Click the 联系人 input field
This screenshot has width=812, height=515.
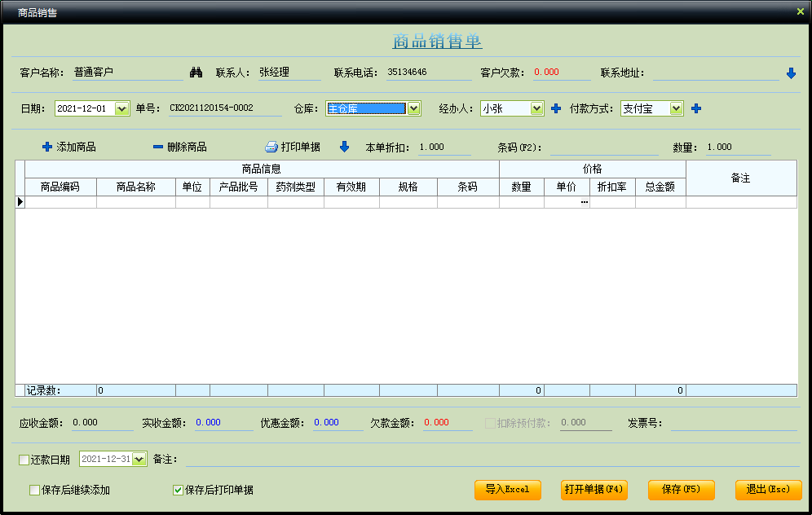tap(289, 73)
